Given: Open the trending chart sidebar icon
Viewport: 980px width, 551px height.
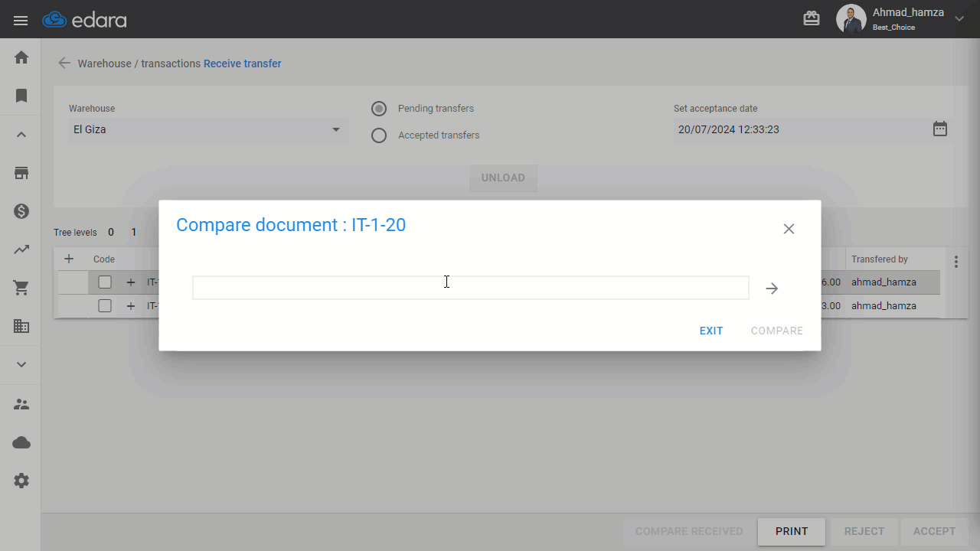Looking at the screenshot, I should tap(21, 249).
